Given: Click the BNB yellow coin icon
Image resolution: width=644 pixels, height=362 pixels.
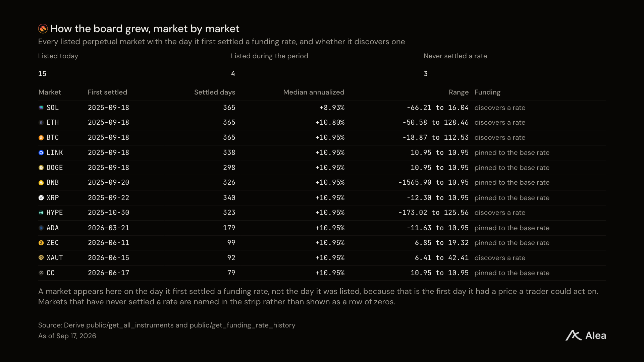Looking at the screenshot, I should (x=41, y=183).
